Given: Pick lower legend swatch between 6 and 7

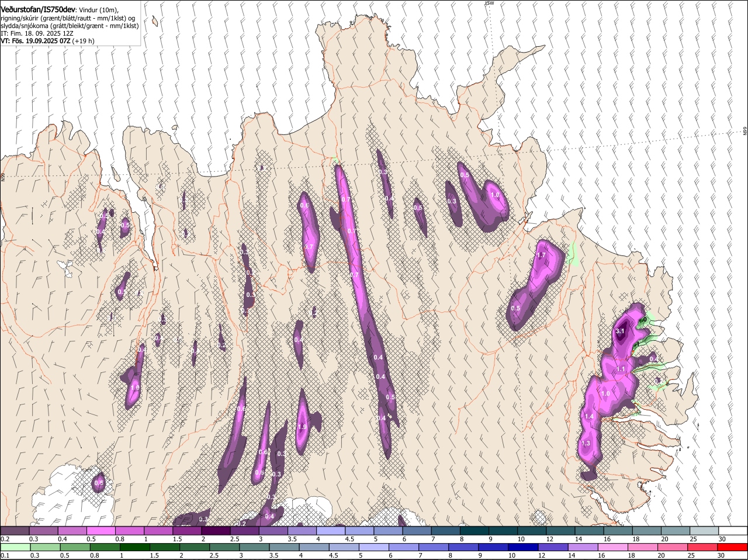Looking at the screenshot, I should click(x=434, y=548).
